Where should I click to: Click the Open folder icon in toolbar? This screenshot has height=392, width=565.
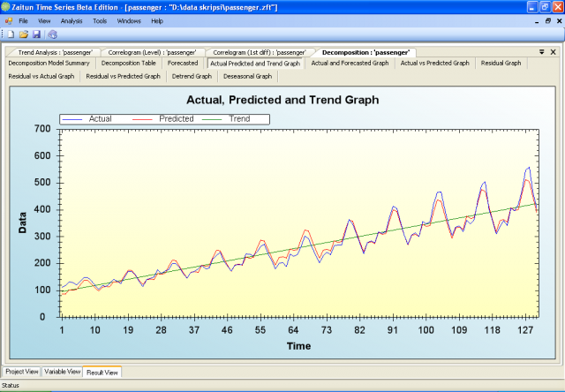(23, 34)
